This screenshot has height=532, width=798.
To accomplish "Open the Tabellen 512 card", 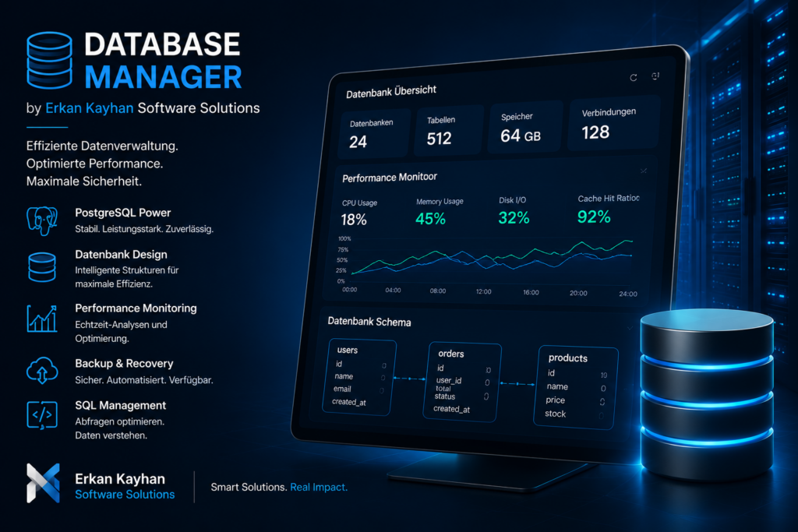I will 448,131.
